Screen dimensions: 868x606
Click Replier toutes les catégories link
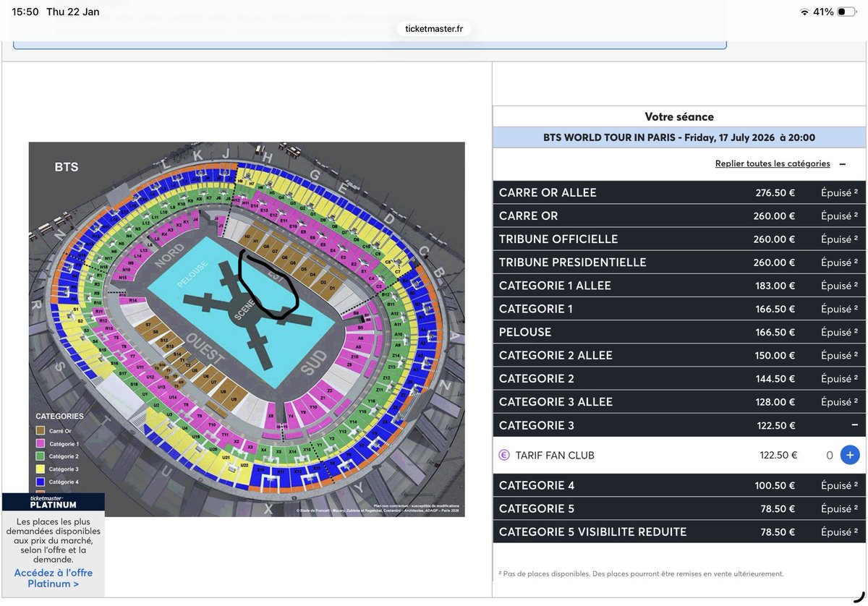tap(773, 163)
